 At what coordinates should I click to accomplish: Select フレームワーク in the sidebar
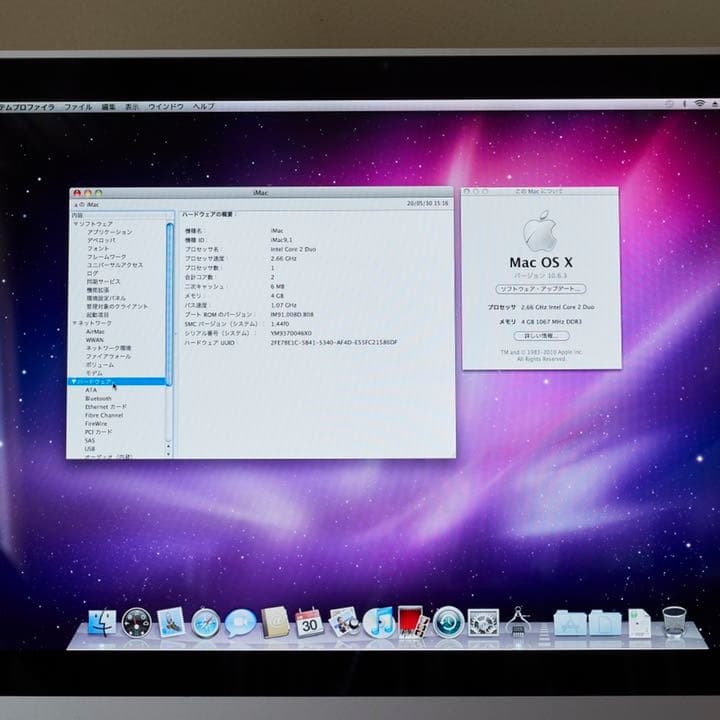click(107, 257)
